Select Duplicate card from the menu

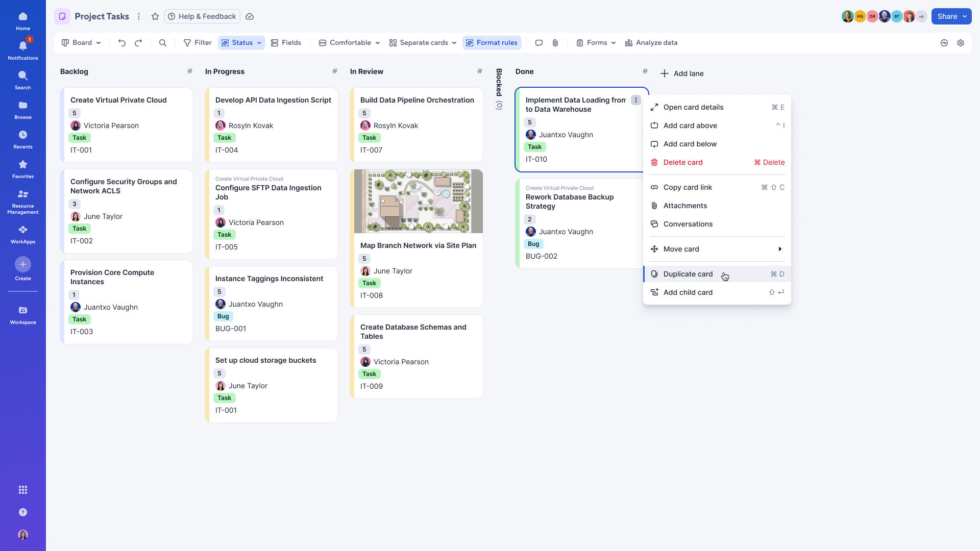click(688, 274)
